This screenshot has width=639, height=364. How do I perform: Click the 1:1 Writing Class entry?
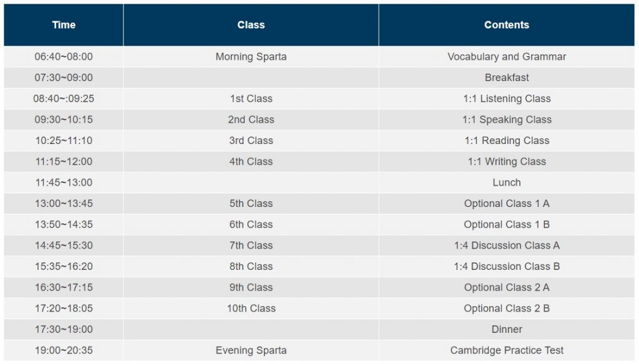coord(507,161)
